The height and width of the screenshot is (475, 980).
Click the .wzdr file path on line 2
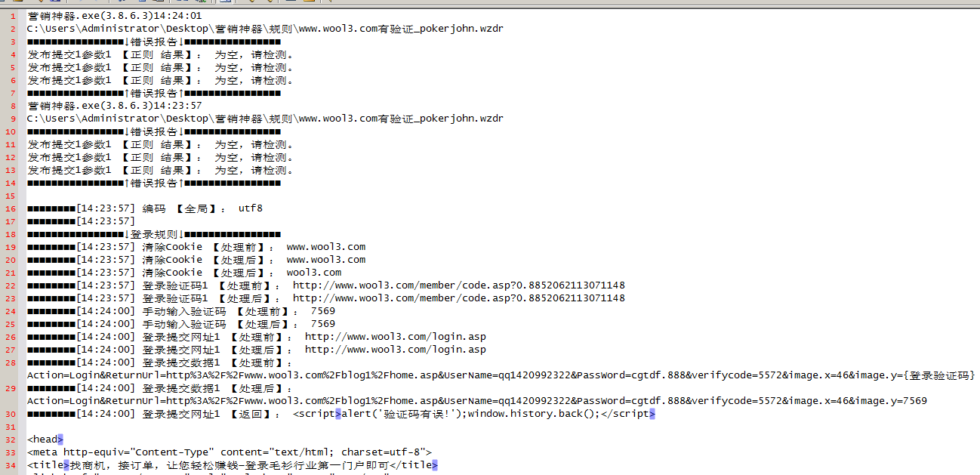[x=264, y=29]
